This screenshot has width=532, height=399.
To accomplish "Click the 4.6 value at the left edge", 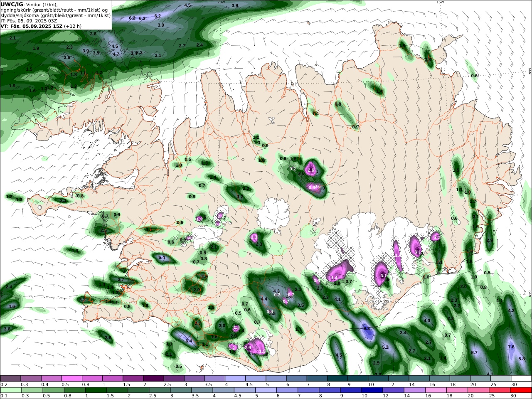I will click(12, 306).
